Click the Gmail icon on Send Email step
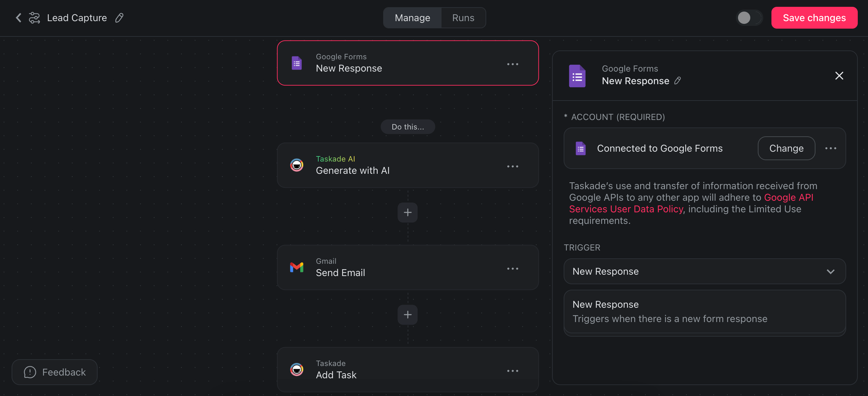This screenshot has width=868, height=396. coord(296,267)
